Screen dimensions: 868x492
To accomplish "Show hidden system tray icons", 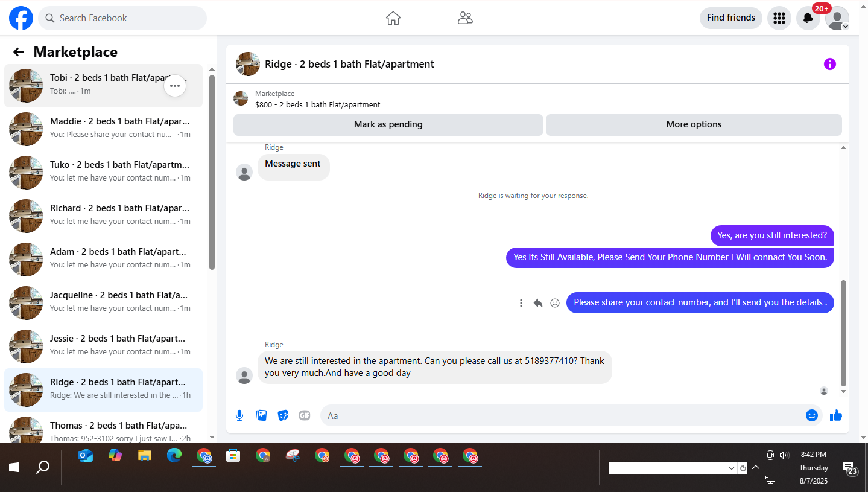I will pyautogui.click(x=756, y=467).
